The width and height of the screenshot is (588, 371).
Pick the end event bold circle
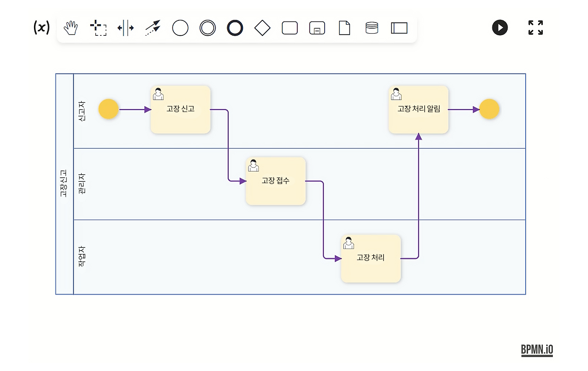235,28
